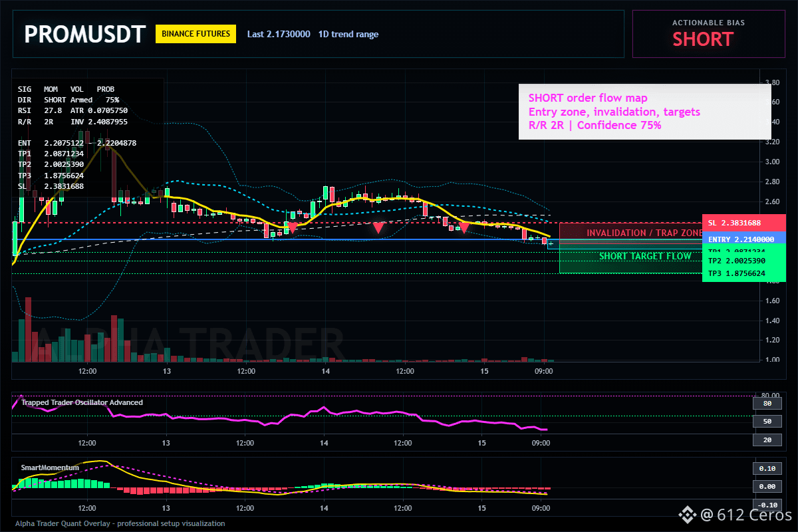Click the blue ENTRY 2.2140000 price tag

click(x=743, y=239)
